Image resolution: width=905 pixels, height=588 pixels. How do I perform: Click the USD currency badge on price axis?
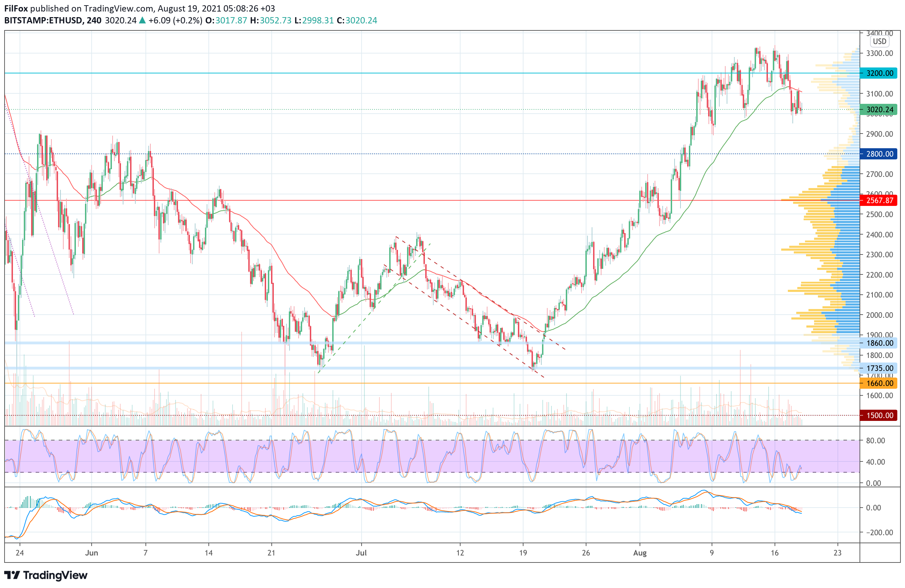[x=879, y=42]
